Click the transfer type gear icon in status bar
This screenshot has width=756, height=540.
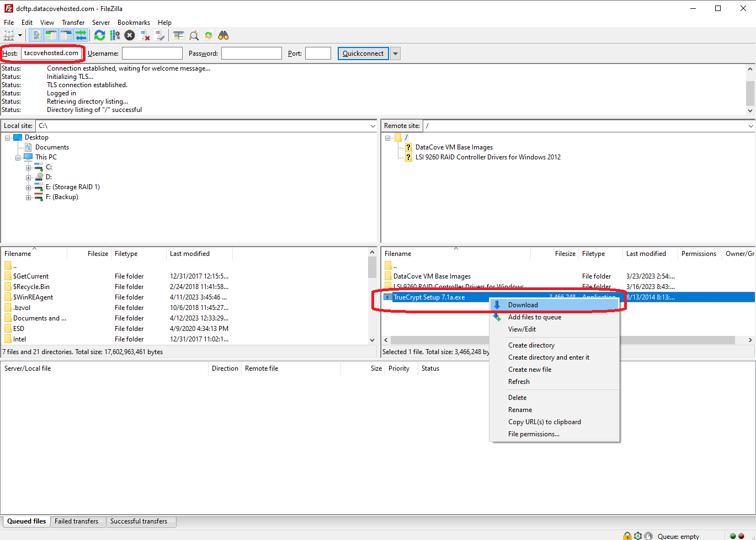tap(638, 536)
